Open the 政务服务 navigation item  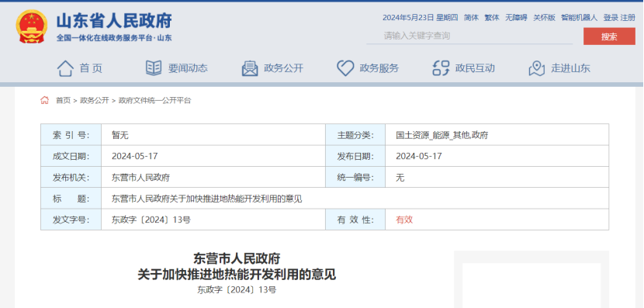(379, 68)
